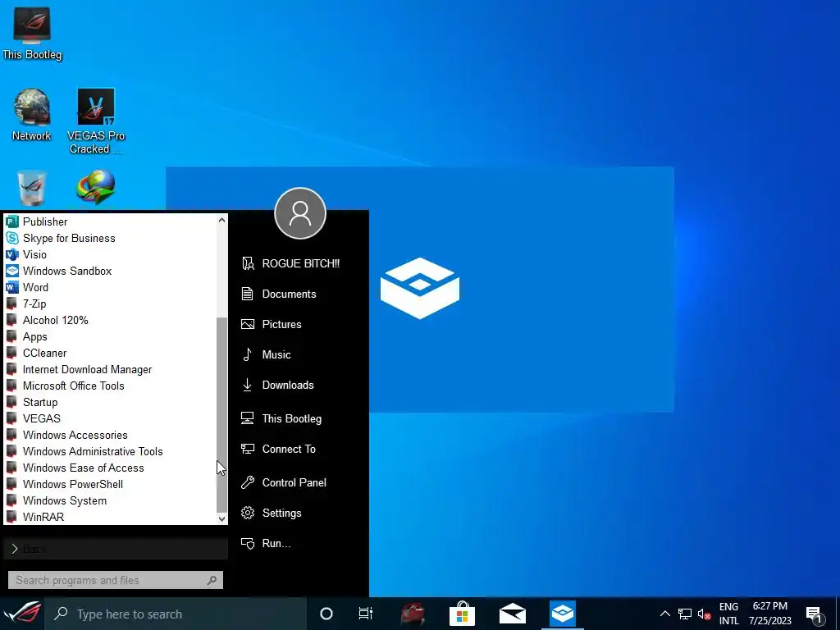Expand the CCleaner folder
840x630 pixels.
coord(110,353)
